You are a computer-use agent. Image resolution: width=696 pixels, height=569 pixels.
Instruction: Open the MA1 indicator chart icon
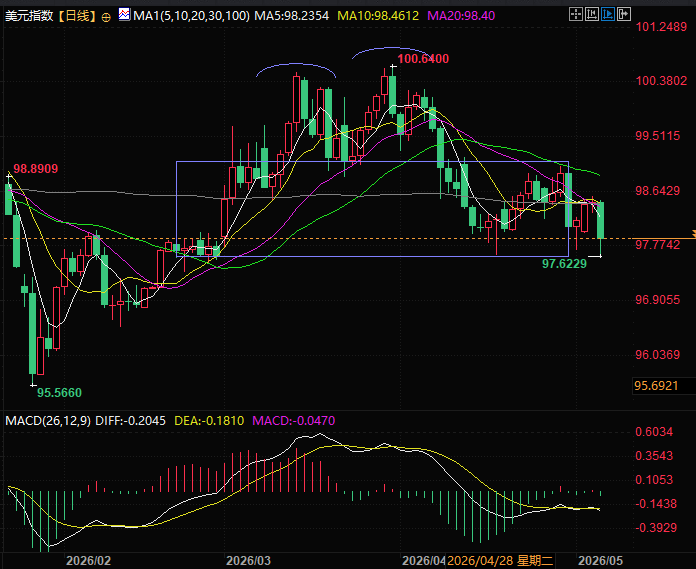(125, 15)
